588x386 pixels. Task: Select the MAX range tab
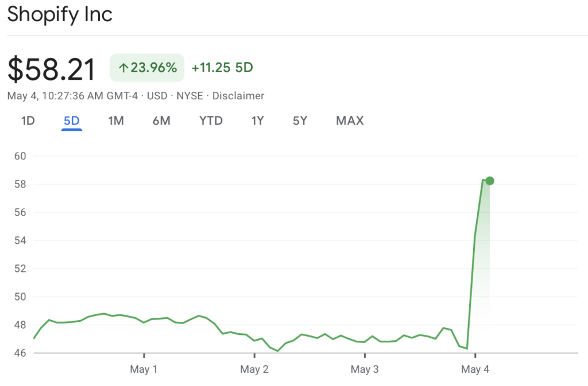click(x=350, y=120)
